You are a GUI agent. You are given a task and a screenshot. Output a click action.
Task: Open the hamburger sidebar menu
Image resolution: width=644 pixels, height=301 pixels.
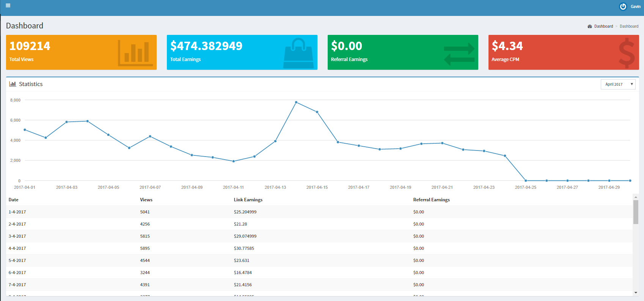click(8, 6)
